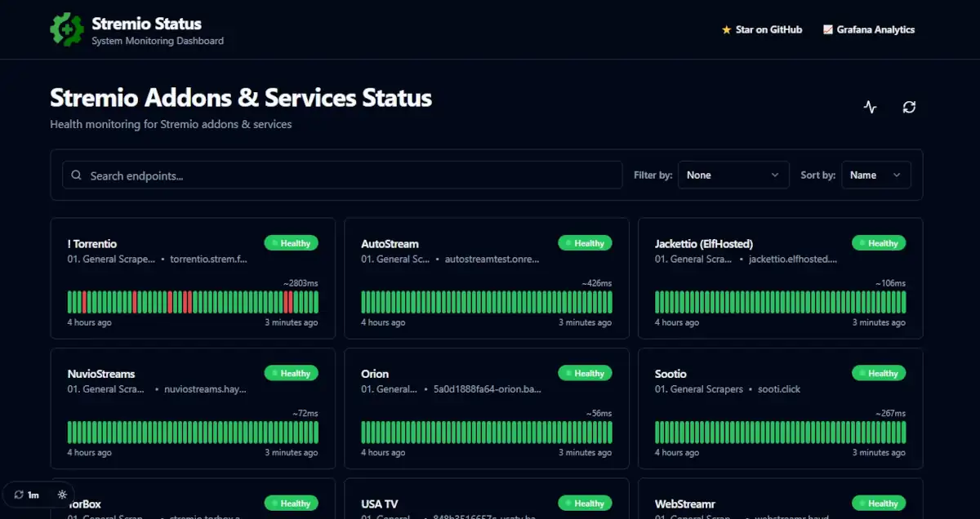The image size is (980, 519).
Task: Click the Healthy badge on Torrentio card
Action: tap(291, 243)
